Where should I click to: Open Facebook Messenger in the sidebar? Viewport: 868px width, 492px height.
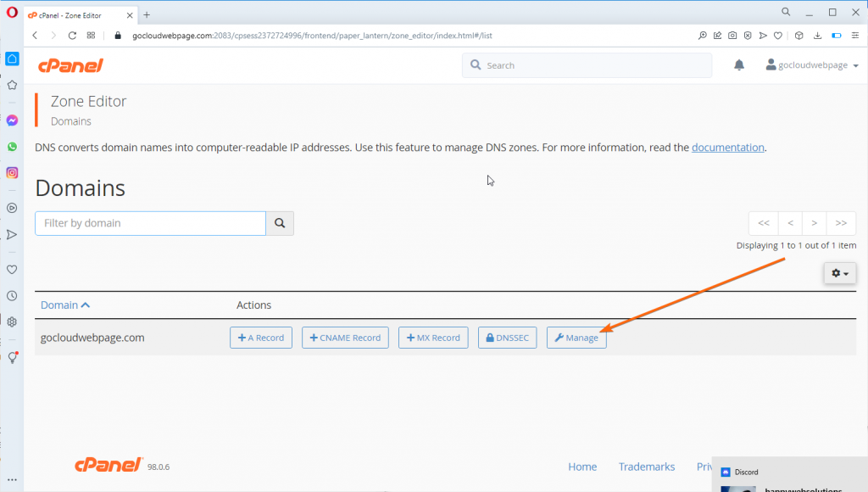point(12,120)
